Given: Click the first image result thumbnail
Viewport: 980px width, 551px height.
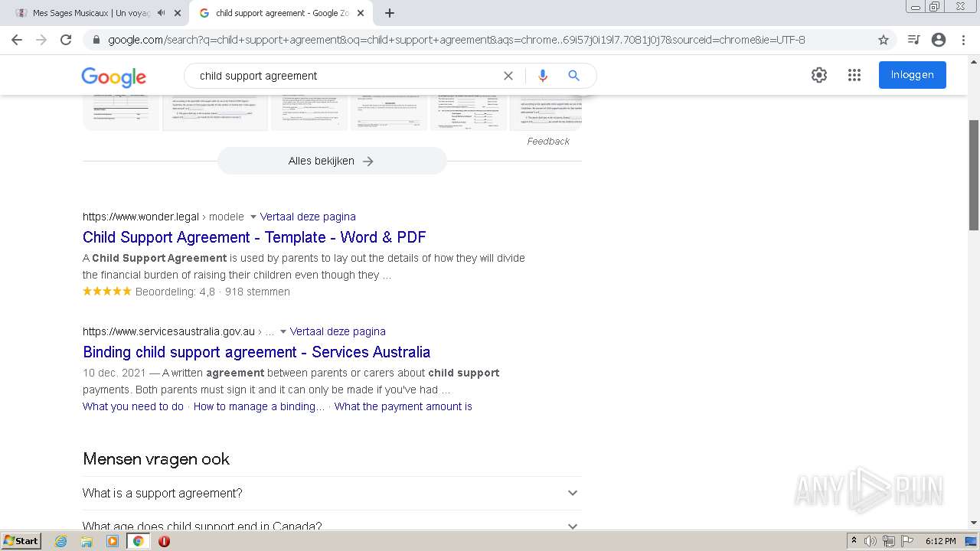Looking at the screenshot, I should [121, 112].
